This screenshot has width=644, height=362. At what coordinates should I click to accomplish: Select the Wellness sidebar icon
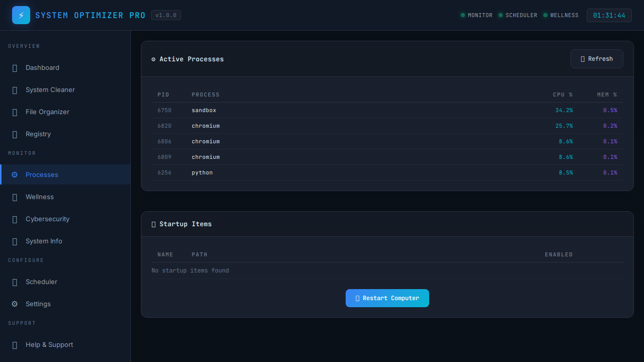click(15, 197)
